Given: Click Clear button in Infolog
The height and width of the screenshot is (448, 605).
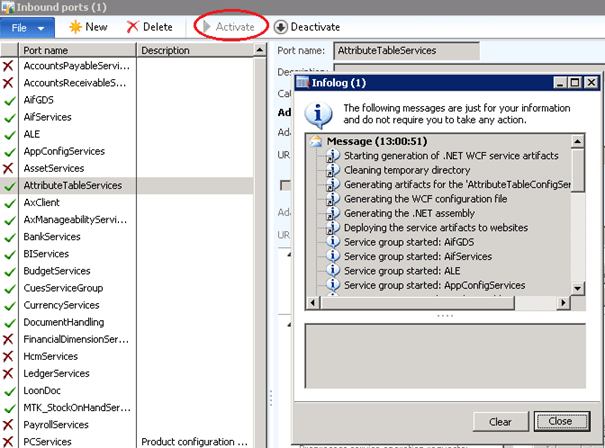Looking at the screenshot, I should pos(500,422).
